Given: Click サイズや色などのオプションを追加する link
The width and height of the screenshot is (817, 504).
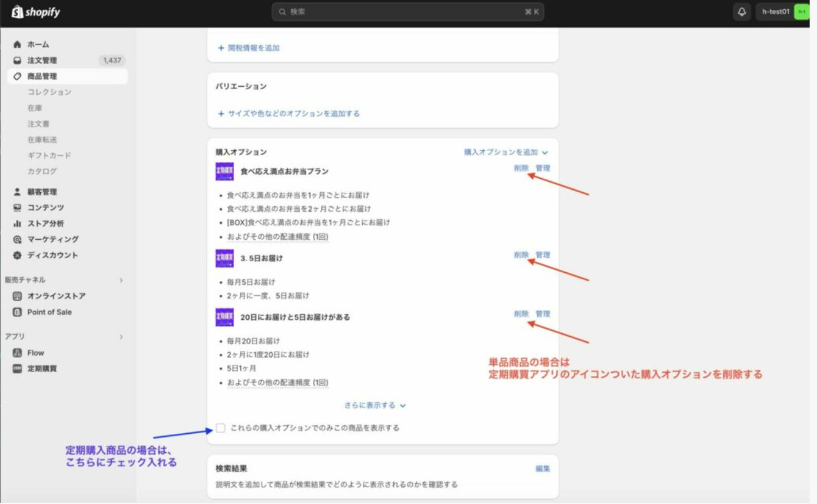Looking at the screenshot, I should tap(289, 113).
